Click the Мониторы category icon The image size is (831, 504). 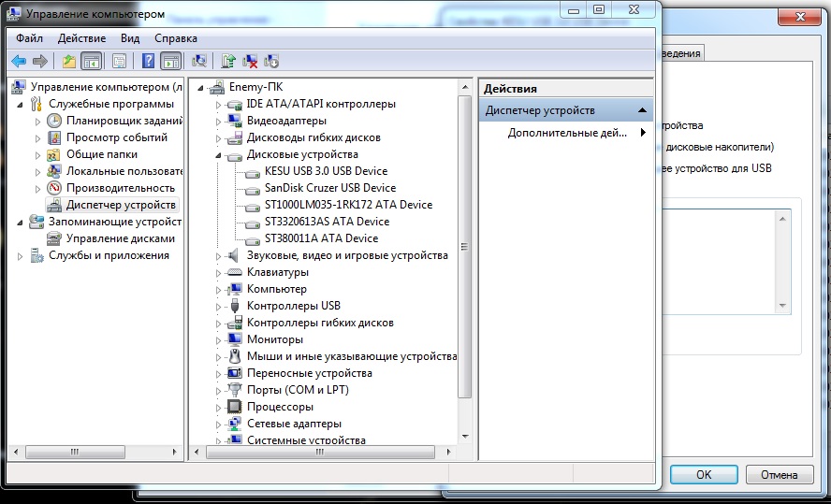coord(234,339)
